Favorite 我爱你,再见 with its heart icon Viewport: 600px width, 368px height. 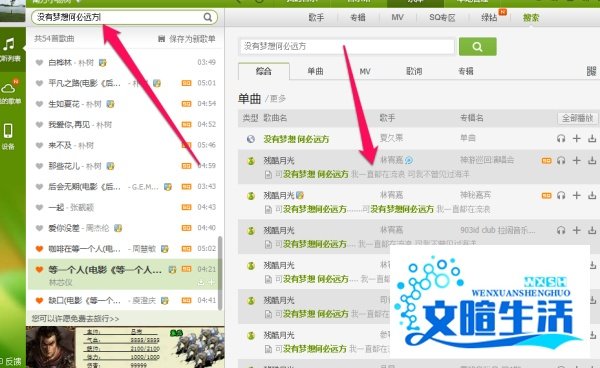[x=39, y=124]
